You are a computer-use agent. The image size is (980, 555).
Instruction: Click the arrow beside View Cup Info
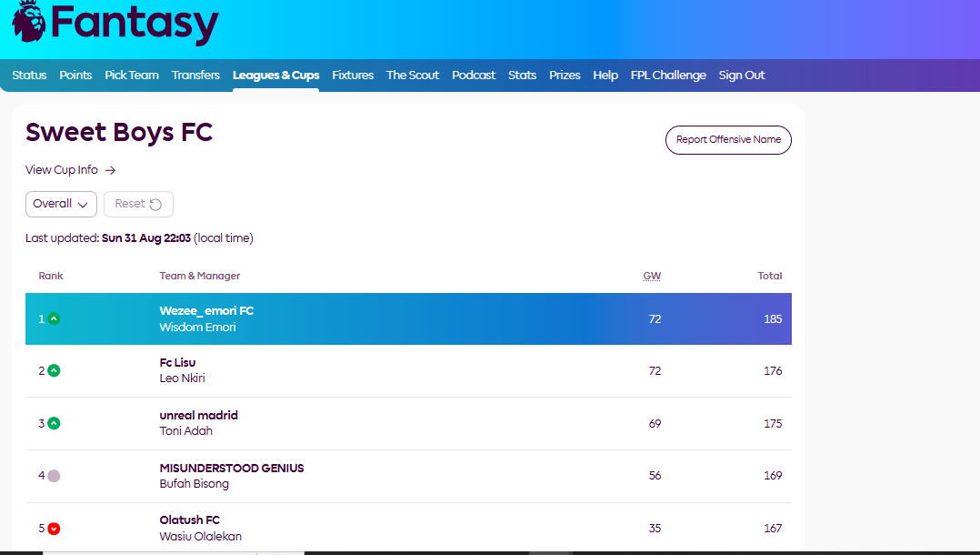click(110, 170)
